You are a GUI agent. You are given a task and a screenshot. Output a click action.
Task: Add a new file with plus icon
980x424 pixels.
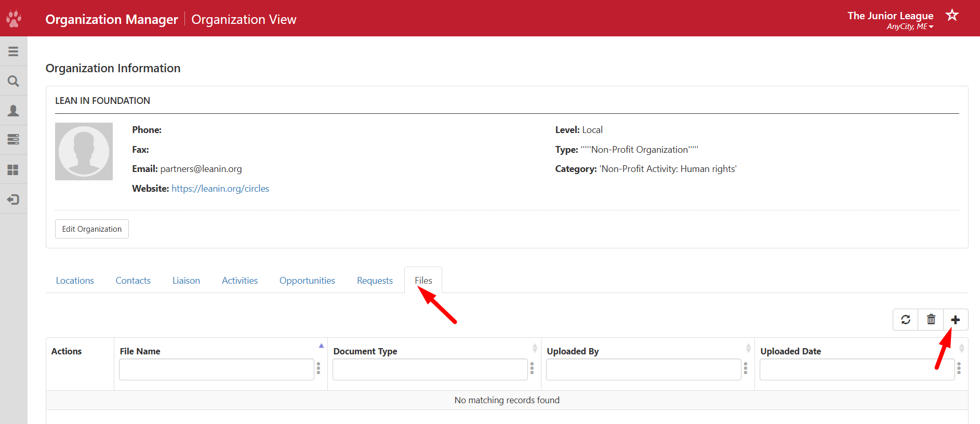(956, 320)
